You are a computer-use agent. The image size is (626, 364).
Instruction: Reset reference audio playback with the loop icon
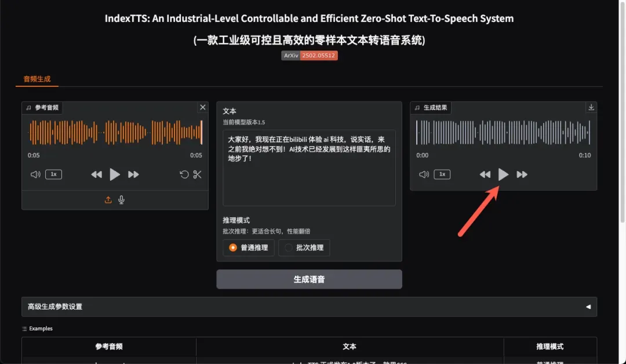(x=184, y=174)
